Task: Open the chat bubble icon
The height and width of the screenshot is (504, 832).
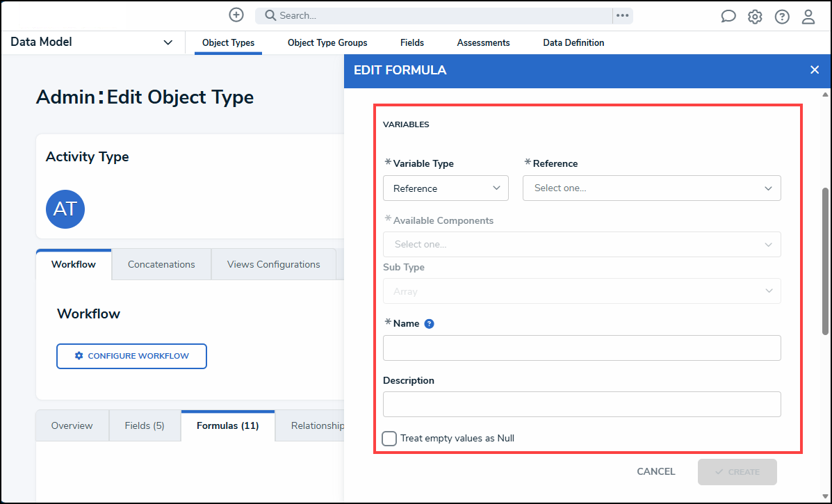Action: click(x=728, y=17)
